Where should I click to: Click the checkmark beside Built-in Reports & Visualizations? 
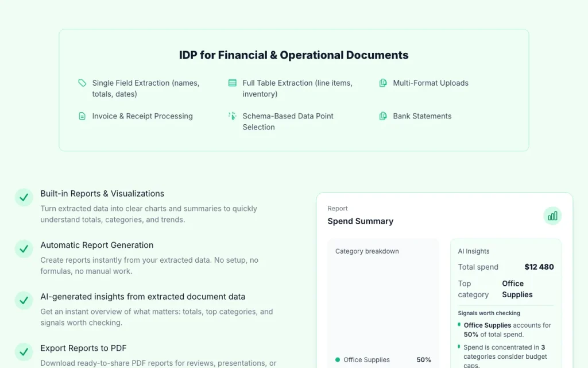[x=24, y=197]
